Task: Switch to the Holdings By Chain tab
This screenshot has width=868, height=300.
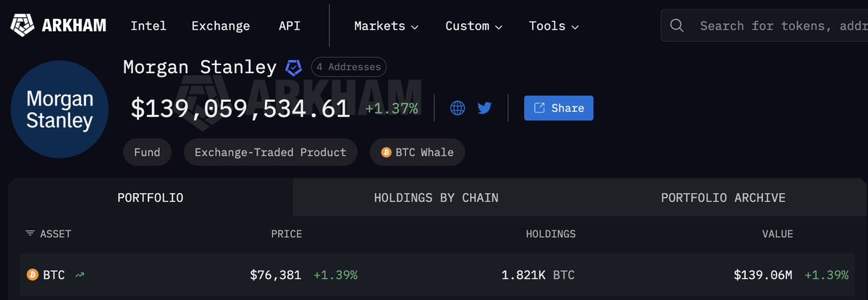Action: [x=436, y=197]
